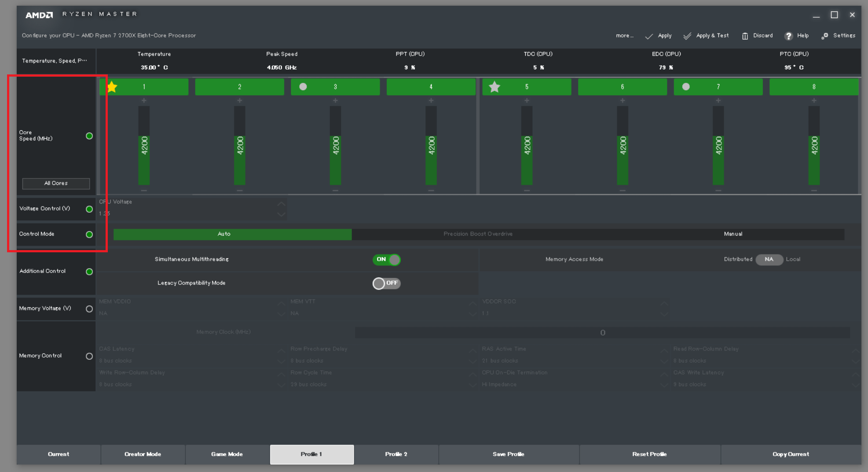
Task: Click the Save Profile button
Action: 509,454
